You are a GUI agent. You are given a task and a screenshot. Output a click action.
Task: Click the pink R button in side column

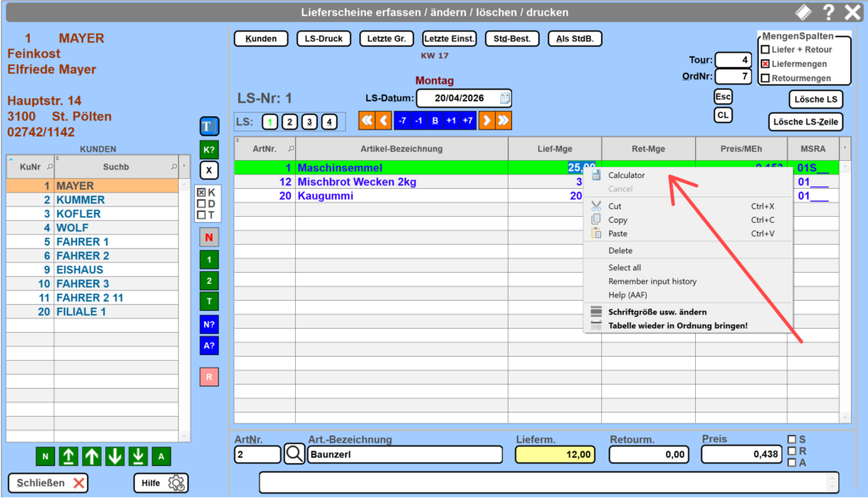pos(209,375)
